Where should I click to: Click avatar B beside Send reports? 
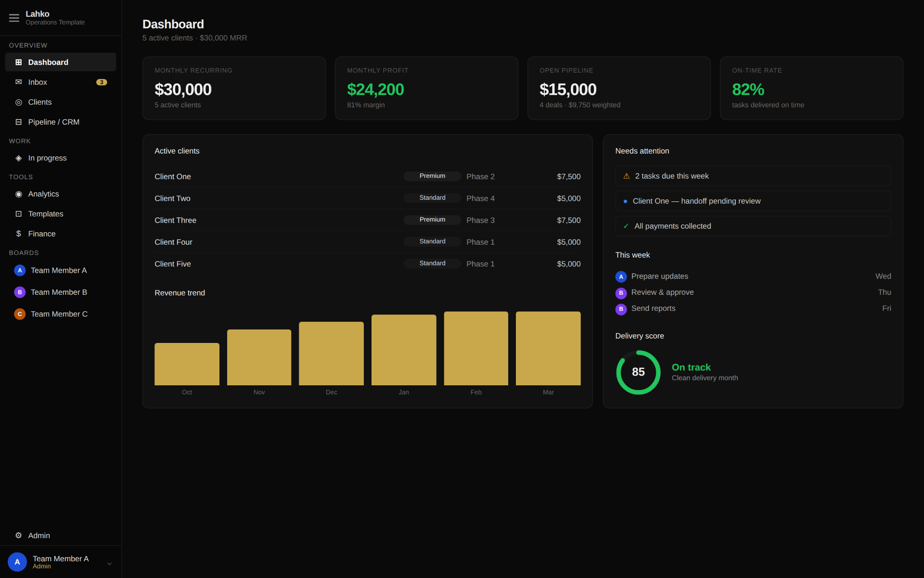click(621, 309)
